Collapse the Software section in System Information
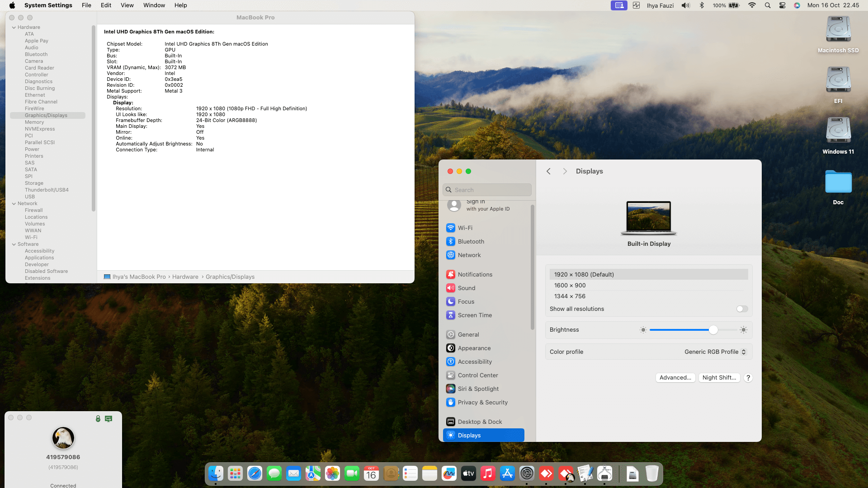868x488 pixels. pyautogui.click(x=14, y=244)
